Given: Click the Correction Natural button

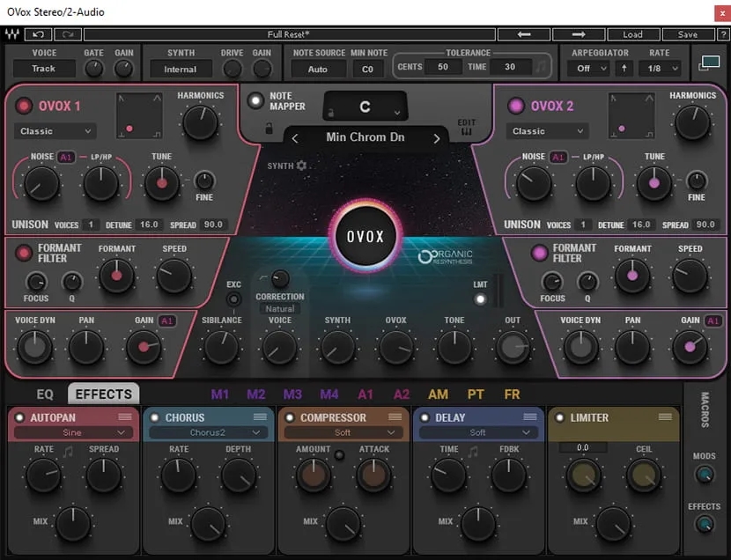Looking at the screenshot, I should coord(280,308).
